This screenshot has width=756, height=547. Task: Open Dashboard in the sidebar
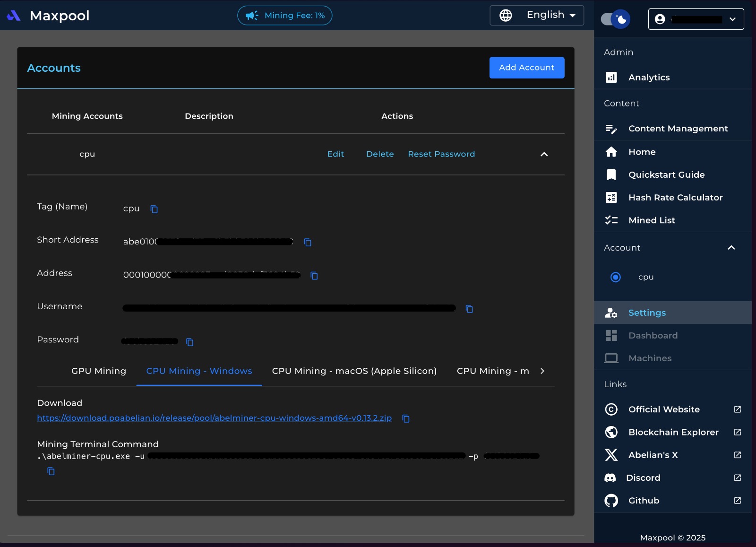pos(673,336)
